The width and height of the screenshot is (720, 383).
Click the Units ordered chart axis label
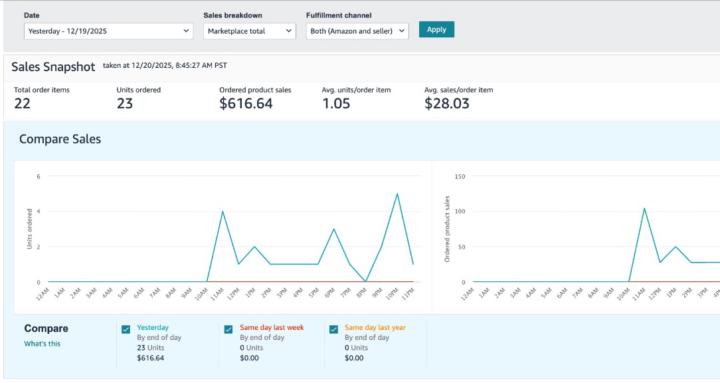(x=29, y=229)
